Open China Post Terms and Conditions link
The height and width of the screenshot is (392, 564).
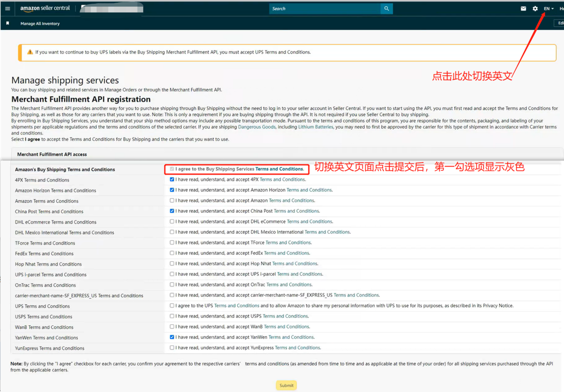(297, 211)
